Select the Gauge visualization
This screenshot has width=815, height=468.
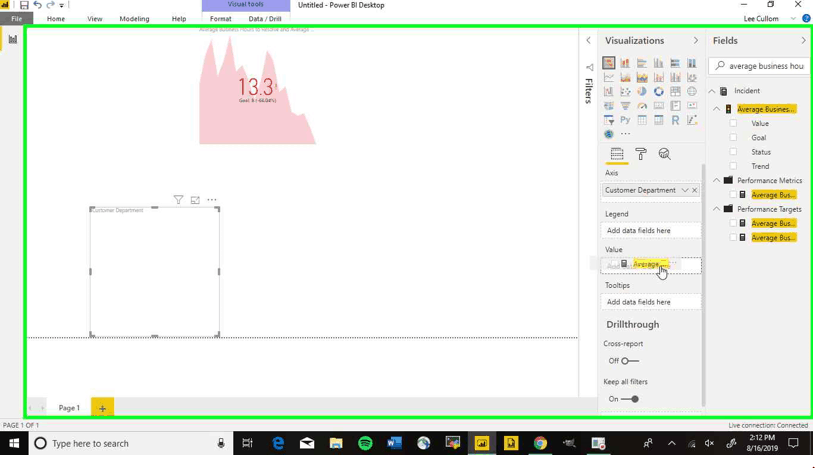click(x=642, y=106)
